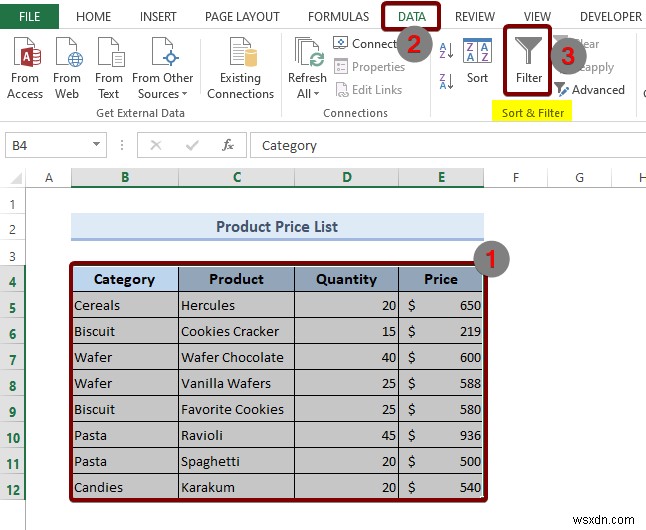The width and height of the screenshot is (646, 530).
Task: Click the price cell showing 936
Action: pos(441,435)
